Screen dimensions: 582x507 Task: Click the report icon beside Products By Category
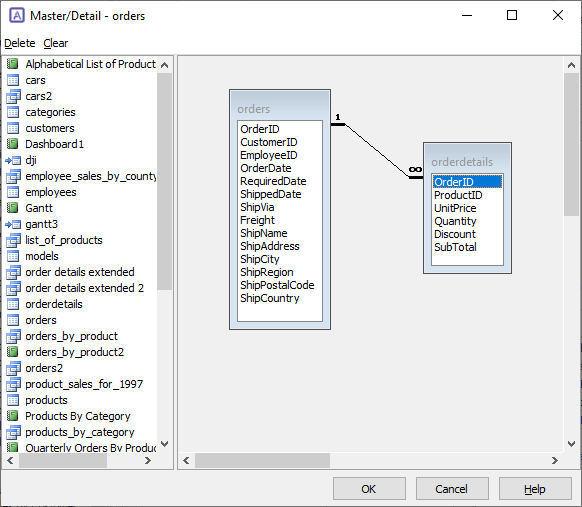(x=13, y=416)
